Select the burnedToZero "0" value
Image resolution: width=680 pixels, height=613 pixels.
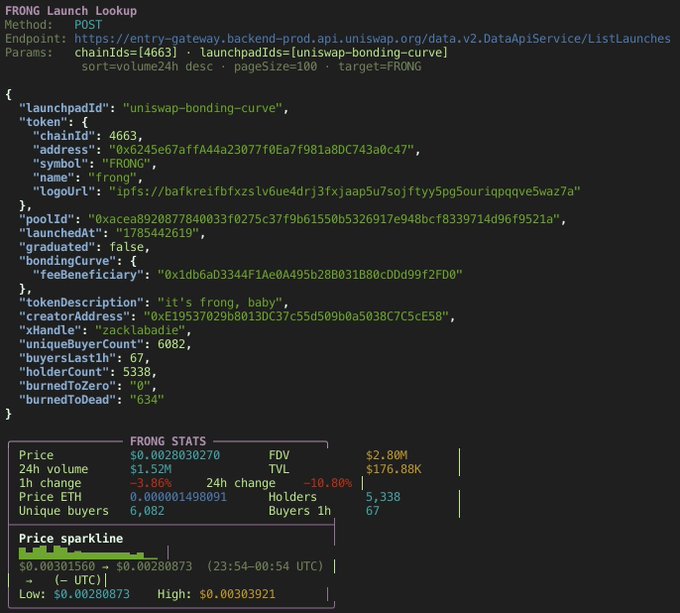click(140, 385)
